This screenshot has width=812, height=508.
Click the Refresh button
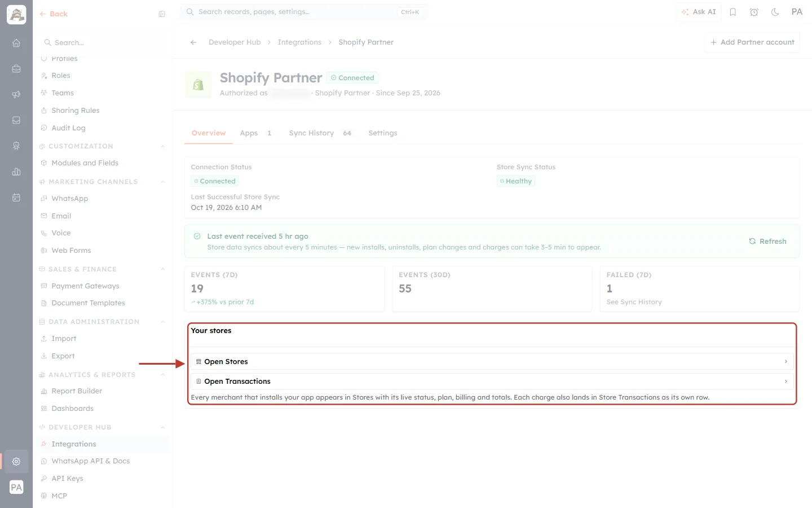(x=767, y=242)
